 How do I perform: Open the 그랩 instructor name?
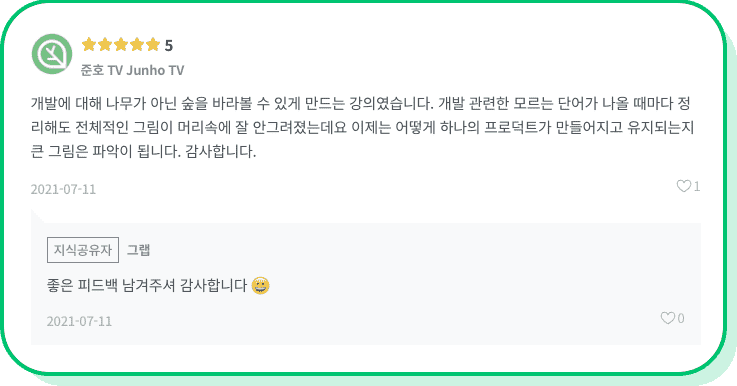tap(139, 250)
